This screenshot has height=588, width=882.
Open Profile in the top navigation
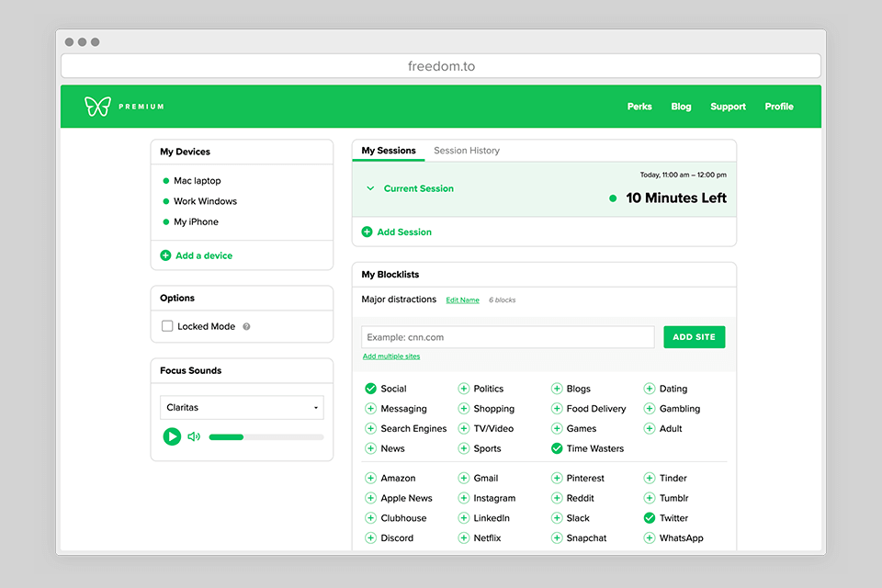click(779, 107)
